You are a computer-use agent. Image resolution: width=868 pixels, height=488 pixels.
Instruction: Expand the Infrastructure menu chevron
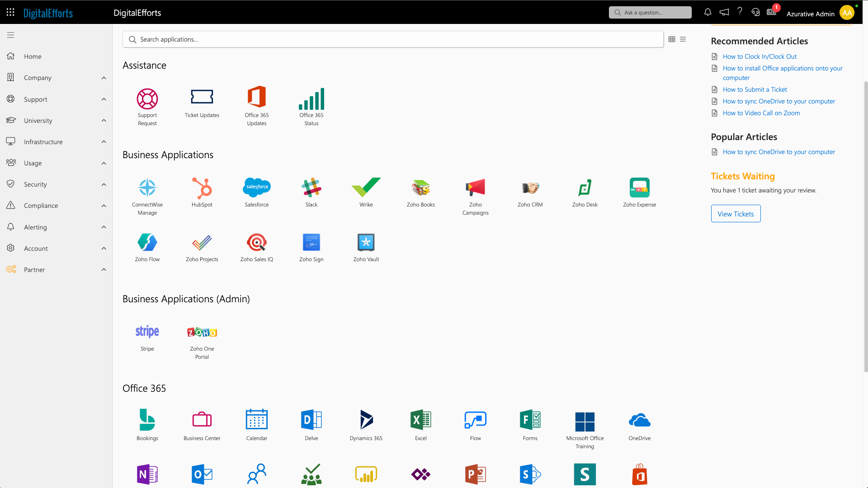(104, 141)
